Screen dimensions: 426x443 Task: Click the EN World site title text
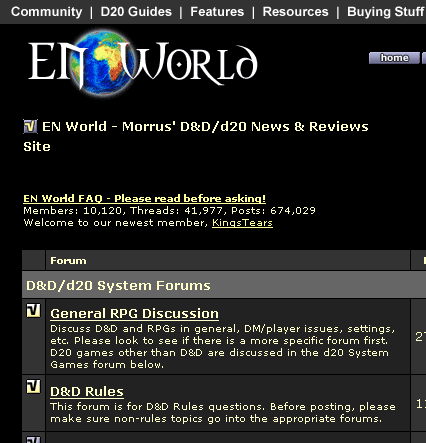[x=196, y=136]
